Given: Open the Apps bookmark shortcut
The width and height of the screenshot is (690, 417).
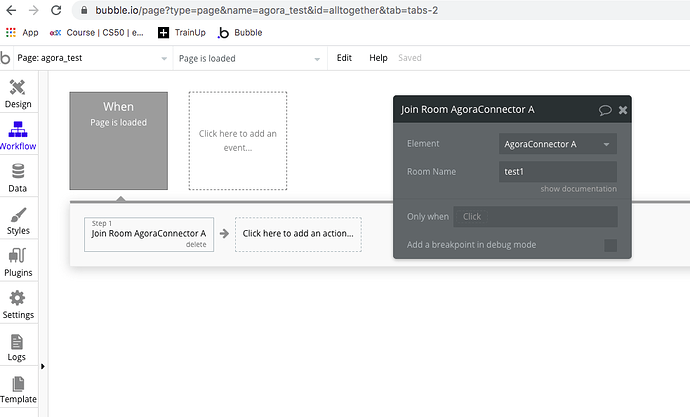Looking at the screenshot, I should (x=22, y=33).
